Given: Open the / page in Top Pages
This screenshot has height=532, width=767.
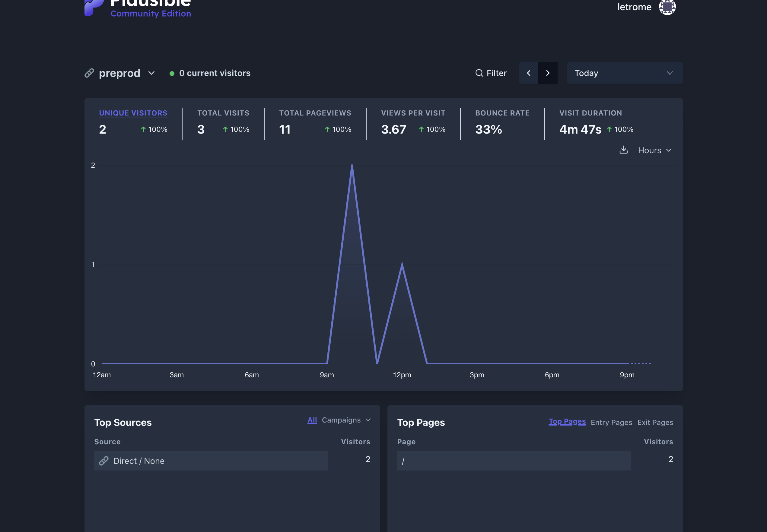Looking at the screenshot, I should [403, 461].
